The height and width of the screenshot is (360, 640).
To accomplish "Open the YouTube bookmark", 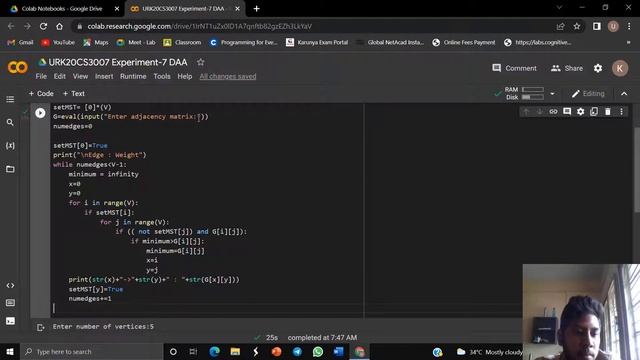I will (x=58, y=42).
